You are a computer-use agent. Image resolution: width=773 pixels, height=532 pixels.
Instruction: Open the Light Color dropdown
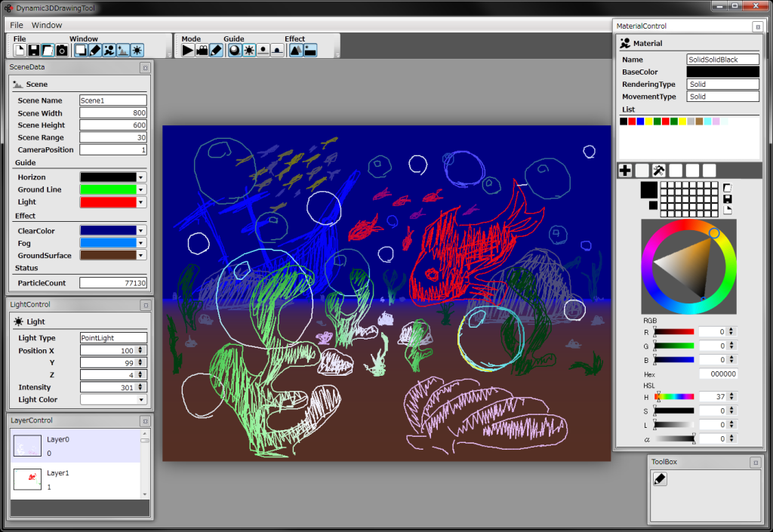point(141,399)
